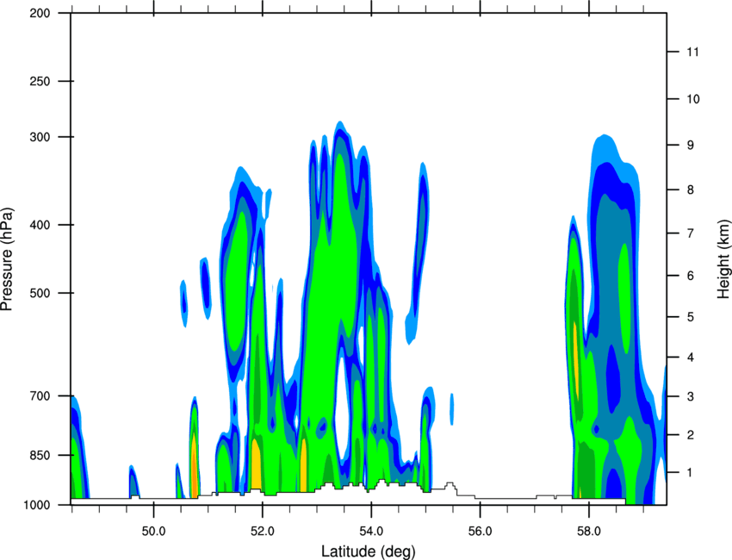Click the 3 km height label

pyautogui.click(x=691, y=396)
